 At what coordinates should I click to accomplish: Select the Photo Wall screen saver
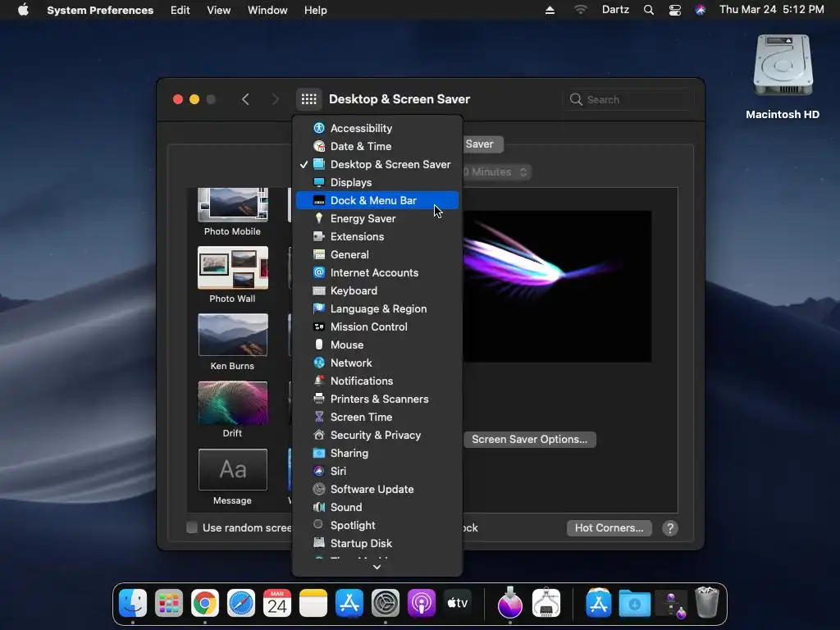232,275
